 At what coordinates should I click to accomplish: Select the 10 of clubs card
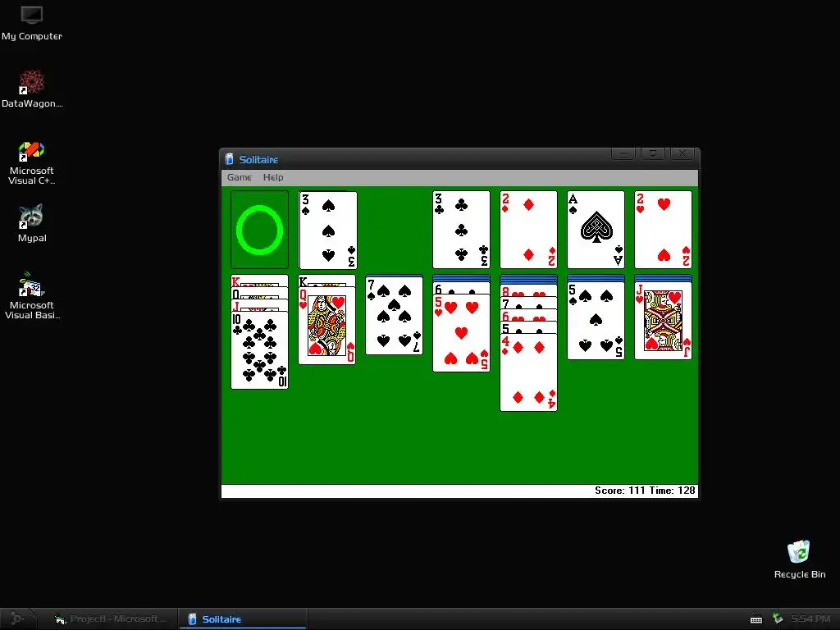tap(259, 350)
